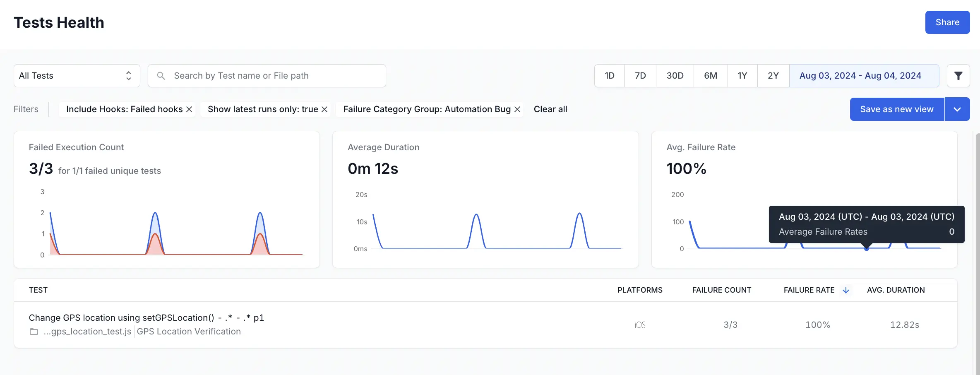Open the All Tests dropdown

click(x=77, y=76)
